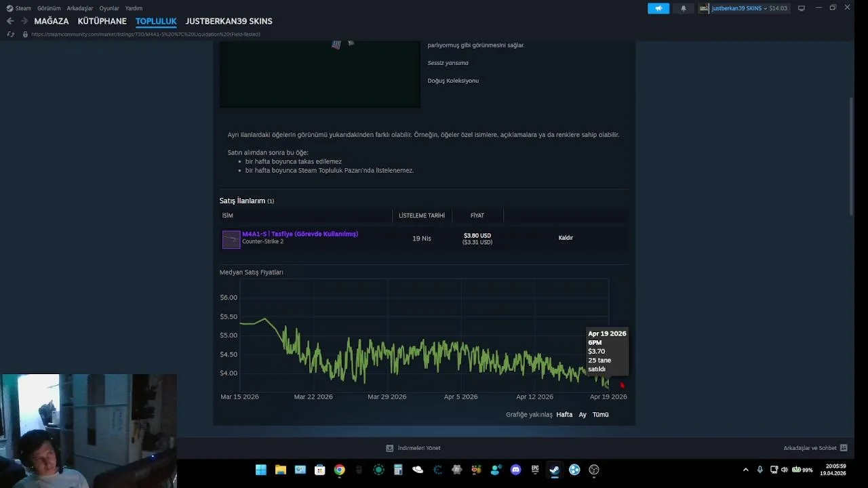Click the page vertical scrollbar thumb
This screenshot has height=488, width=868.
click(852, 157)
